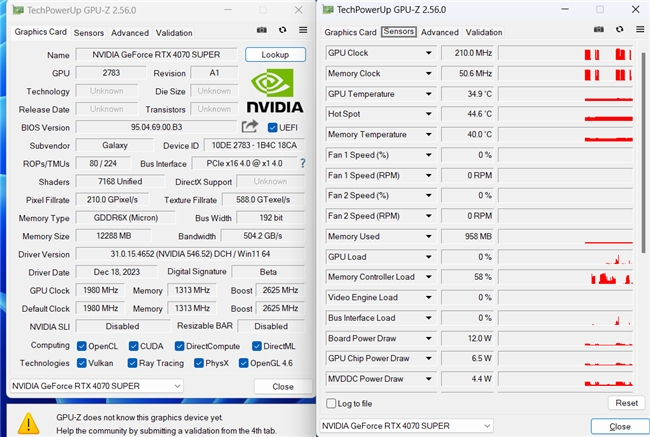Open the hamburger menu in left window

(303, 32)
